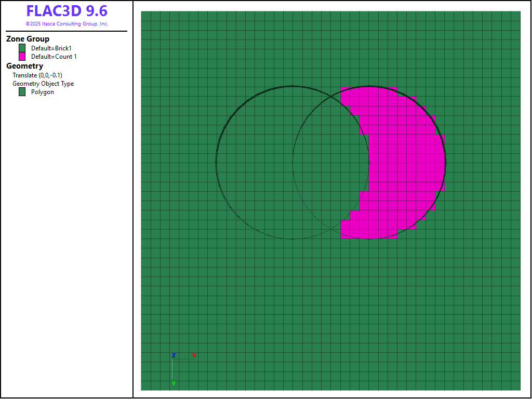This screenshot has height=399, width=532.
Task: Click the blue Z axis label
Action: click(x=174, y=355)
